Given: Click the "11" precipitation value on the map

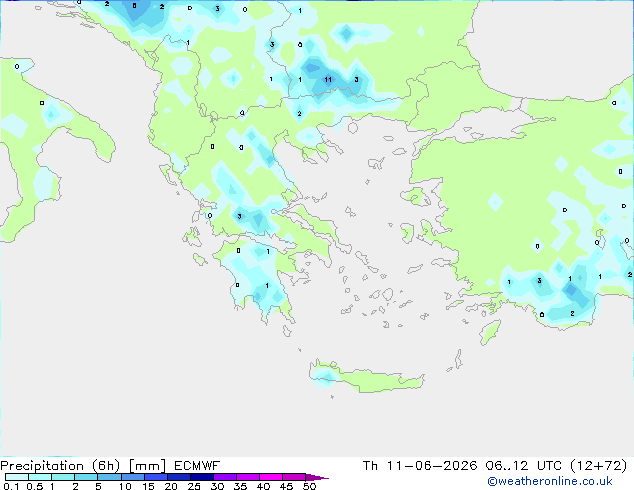Looking at the screenshot, I should click(328, 80).
